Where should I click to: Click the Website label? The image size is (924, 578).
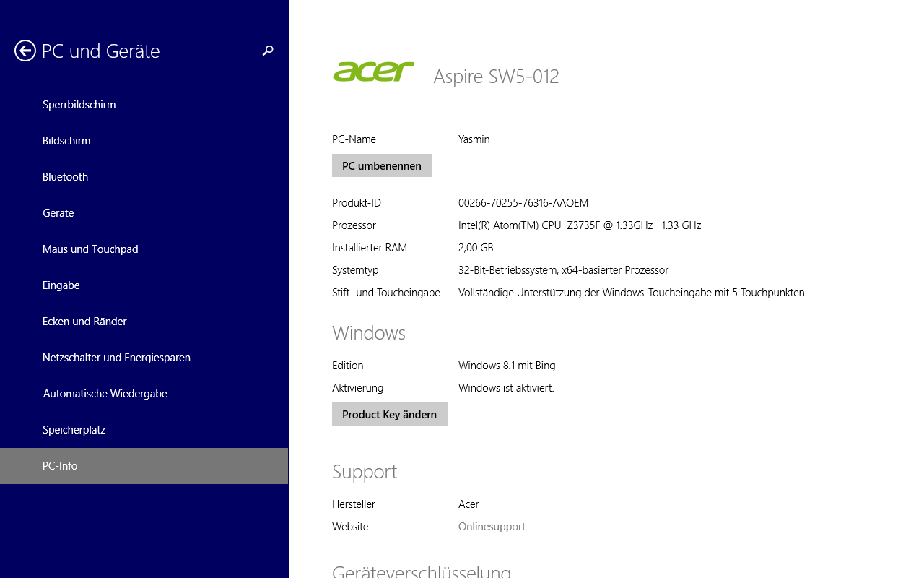click(x=350, y=527)
